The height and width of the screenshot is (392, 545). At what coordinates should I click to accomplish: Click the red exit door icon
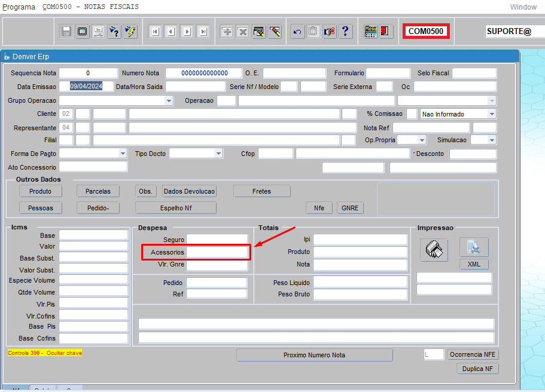point(386,32)
